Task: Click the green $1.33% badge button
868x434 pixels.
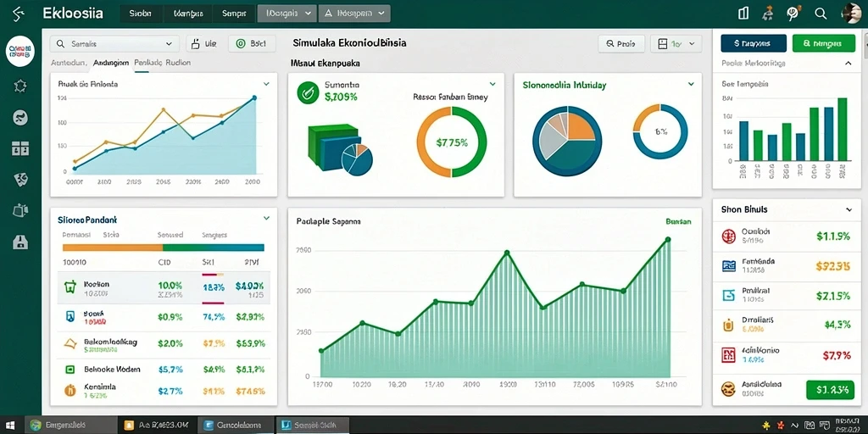Action: [x=831, y=390]
